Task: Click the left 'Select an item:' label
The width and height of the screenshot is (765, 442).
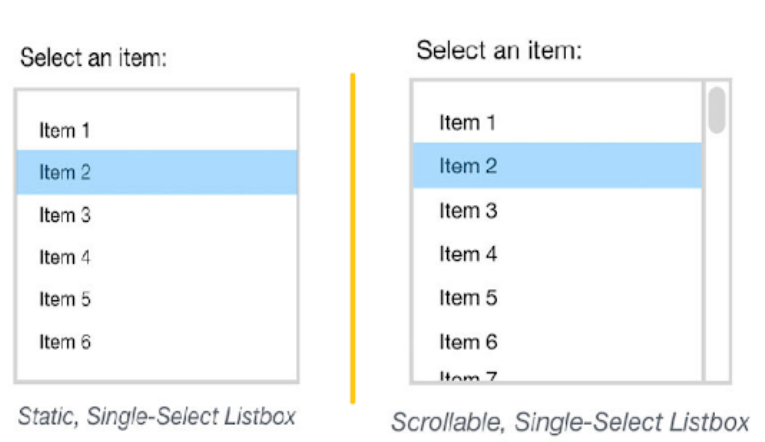Action: (93, 58)
